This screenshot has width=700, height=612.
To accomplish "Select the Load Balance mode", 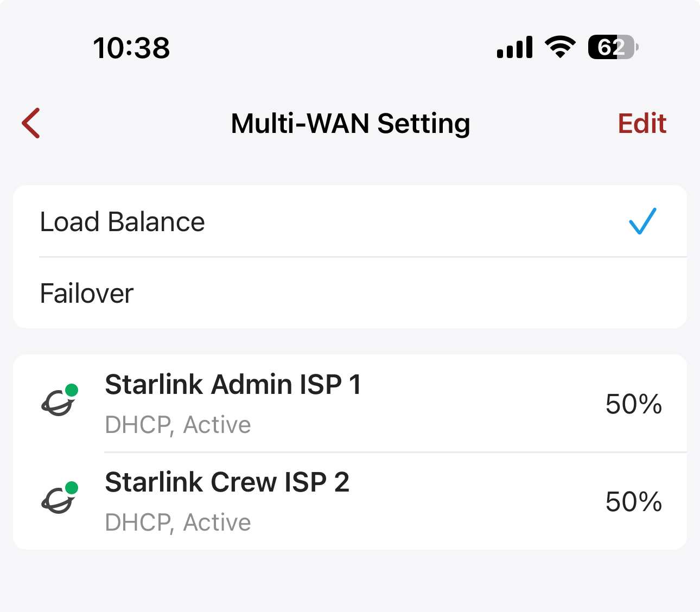I will [x=123, y=222].
